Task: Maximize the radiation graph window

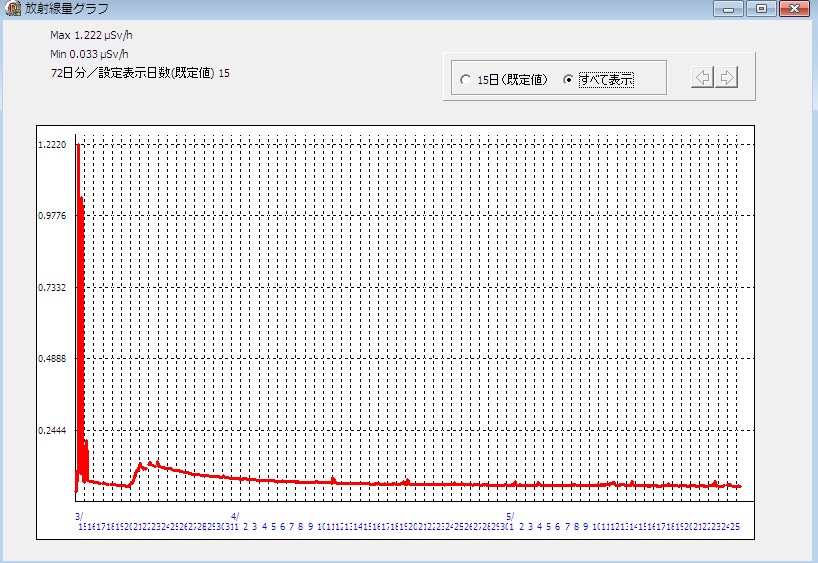Action: (760, 9)
